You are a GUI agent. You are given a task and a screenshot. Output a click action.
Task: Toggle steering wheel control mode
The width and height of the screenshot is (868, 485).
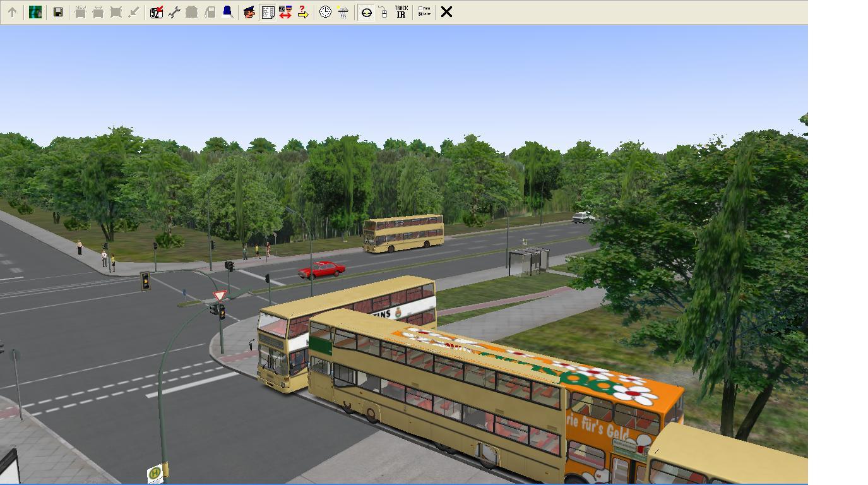pos(366,12)
